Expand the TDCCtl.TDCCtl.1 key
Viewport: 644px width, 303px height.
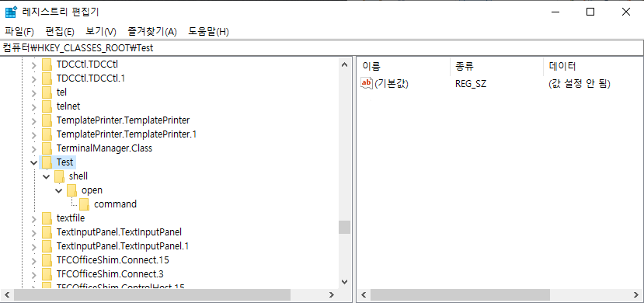(33, 78)
